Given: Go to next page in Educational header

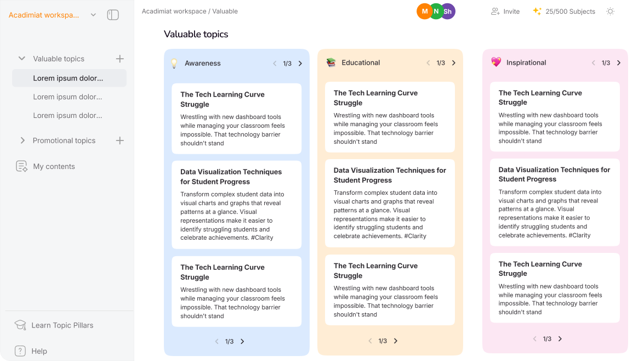Looking at the screenshot, I should pos(454,63).
